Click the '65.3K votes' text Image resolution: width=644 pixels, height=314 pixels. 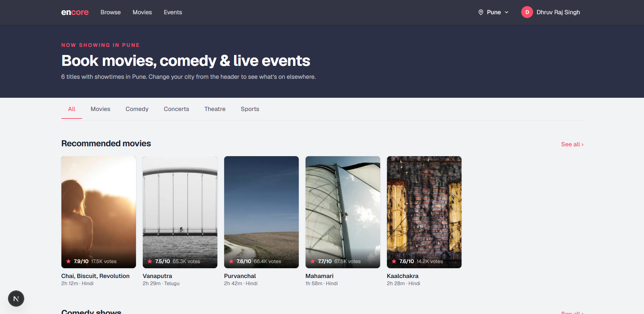click(x=186, y=261)
